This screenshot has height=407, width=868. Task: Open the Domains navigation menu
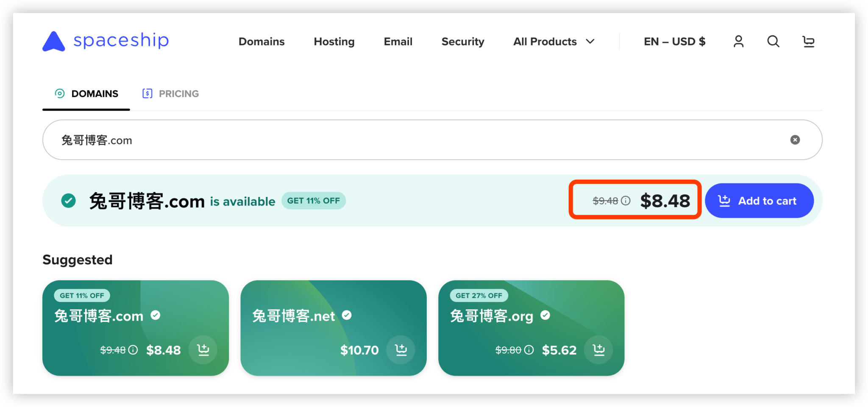click(262, 42)
